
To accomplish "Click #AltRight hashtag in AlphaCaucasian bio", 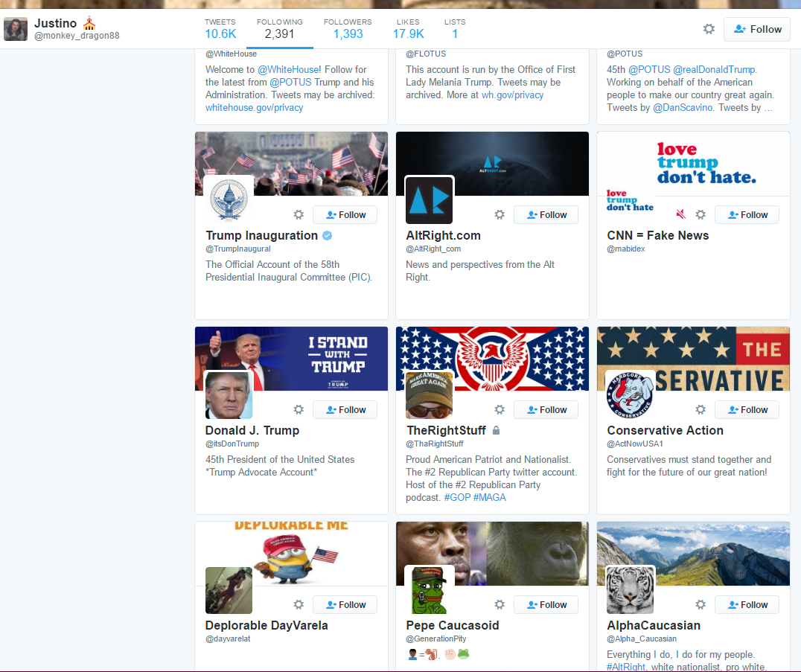I will click(x=626, y=667).
